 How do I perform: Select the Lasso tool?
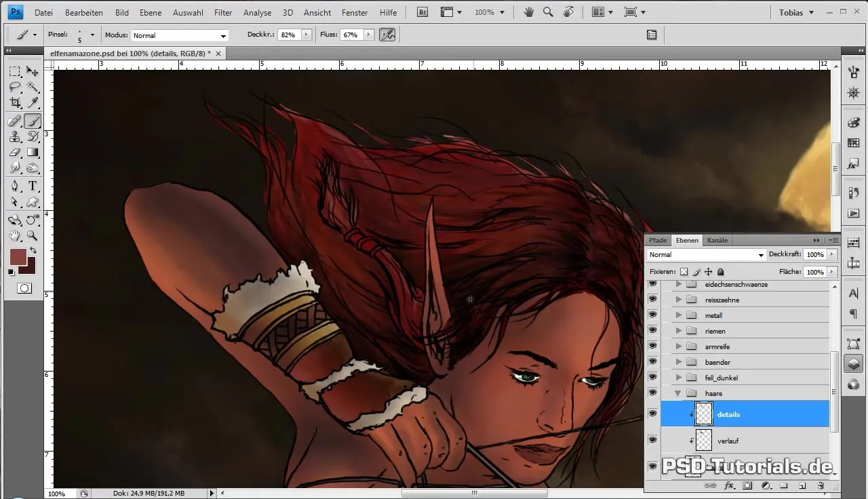(15, 87)
